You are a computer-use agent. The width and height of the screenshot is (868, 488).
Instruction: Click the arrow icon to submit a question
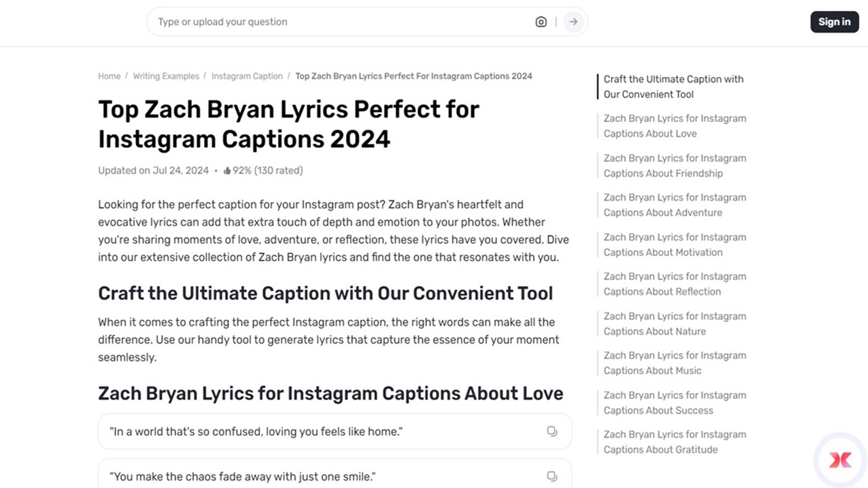pyautogui.click(x=573, y=22)
